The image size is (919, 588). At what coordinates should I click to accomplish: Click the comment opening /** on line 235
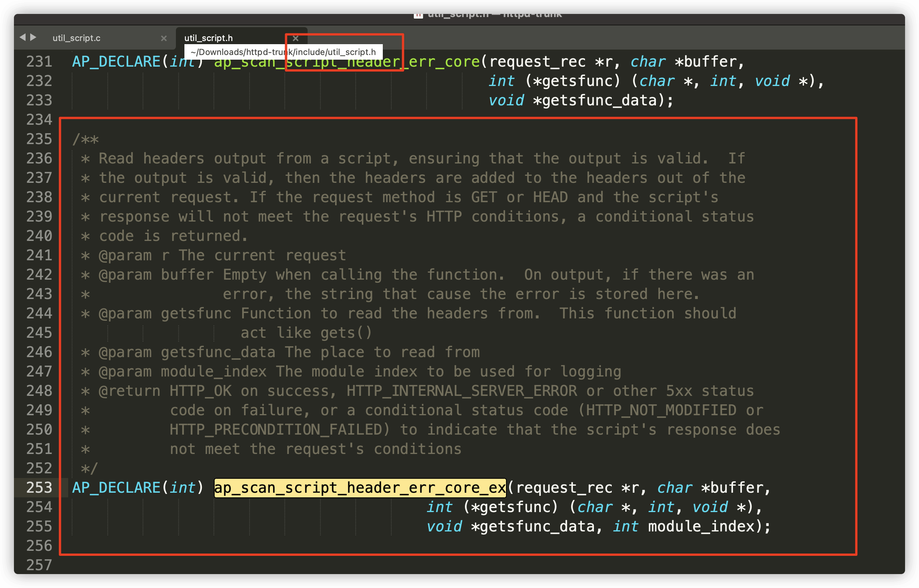click(x=86, y=139)
